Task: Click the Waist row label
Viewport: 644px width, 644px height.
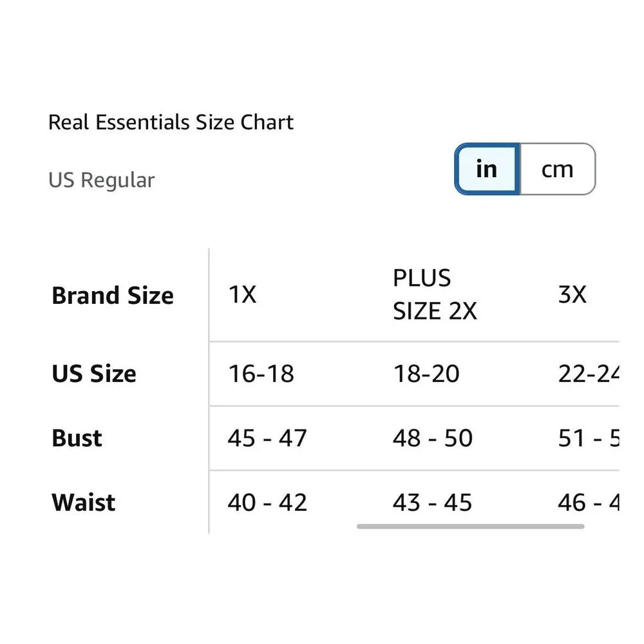Action: point(82,502)
